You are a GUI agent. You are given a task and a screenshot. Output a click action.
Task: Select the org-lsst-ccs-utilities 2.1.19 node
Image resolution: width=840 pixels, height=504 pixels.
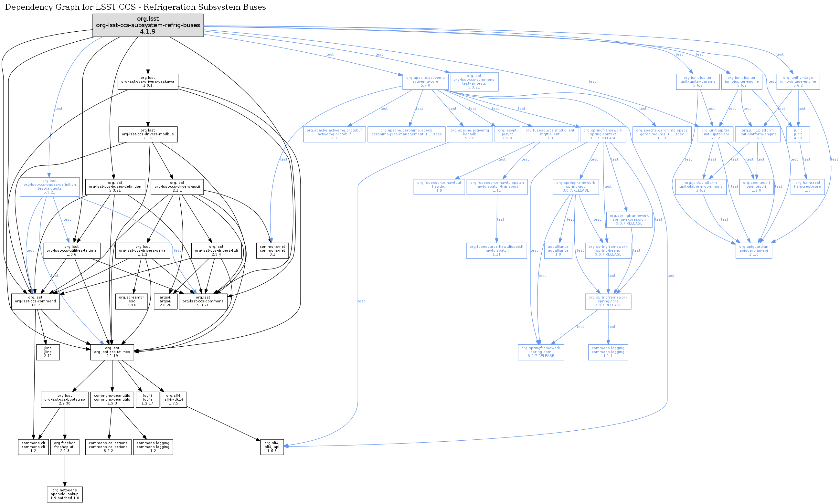[x=112, y=352]
